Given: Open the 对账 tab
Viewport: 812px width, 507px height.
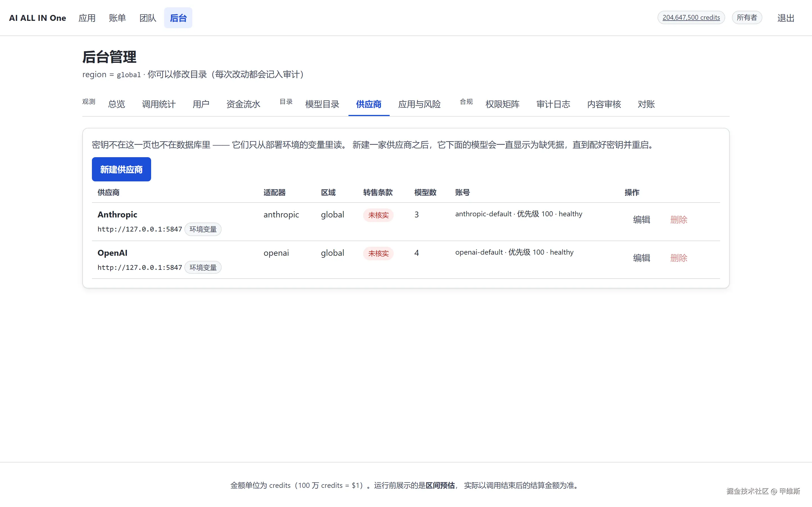Looking at the screenshot, I should 646,104.
